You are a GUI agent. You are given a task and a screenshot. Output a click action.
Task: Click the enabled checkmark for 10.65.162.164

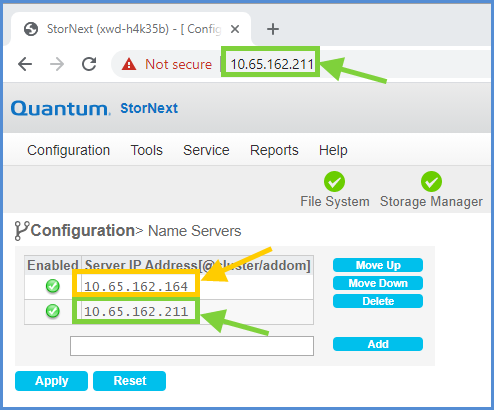click(53, 286)
